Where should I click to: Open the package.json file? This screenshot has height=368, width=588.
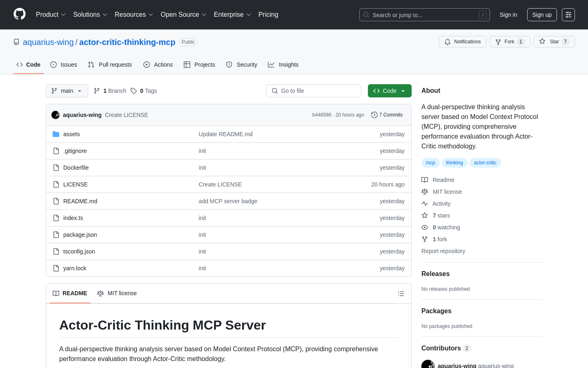click(80, 235)
